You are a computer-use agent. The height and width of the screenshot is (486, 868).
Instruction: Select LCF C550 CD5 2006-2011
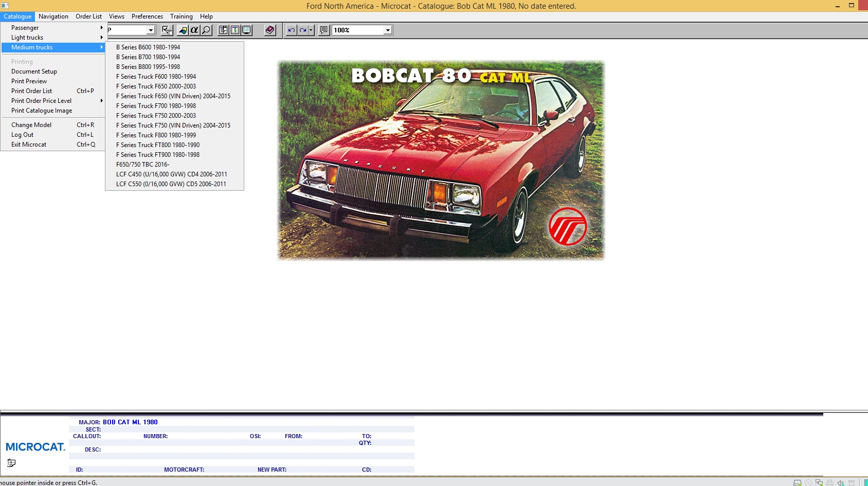[174, 184]
